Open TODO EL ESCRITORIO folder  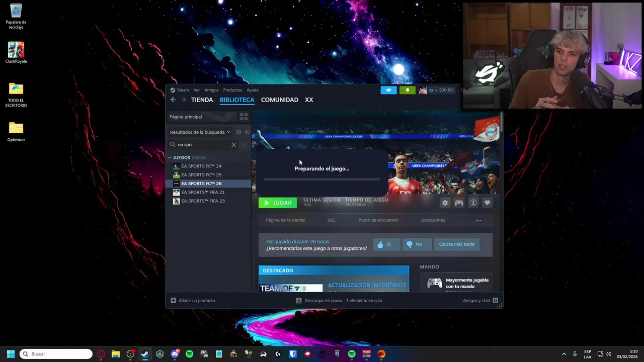pos(16,95)
